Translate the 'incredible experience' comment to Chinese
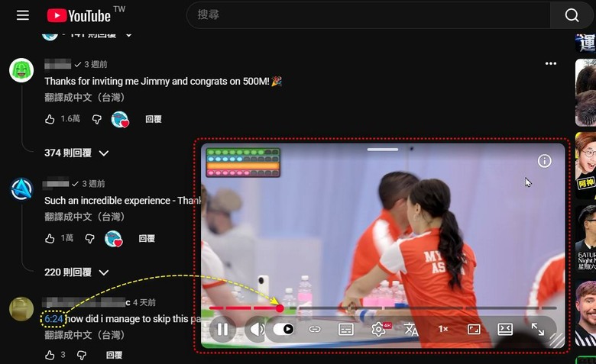 click(84, 217)
